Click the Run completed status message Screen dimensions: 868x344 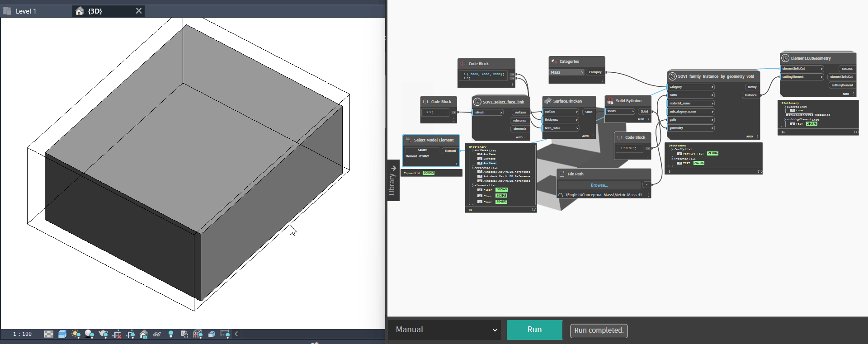click(x=599, y=330)
